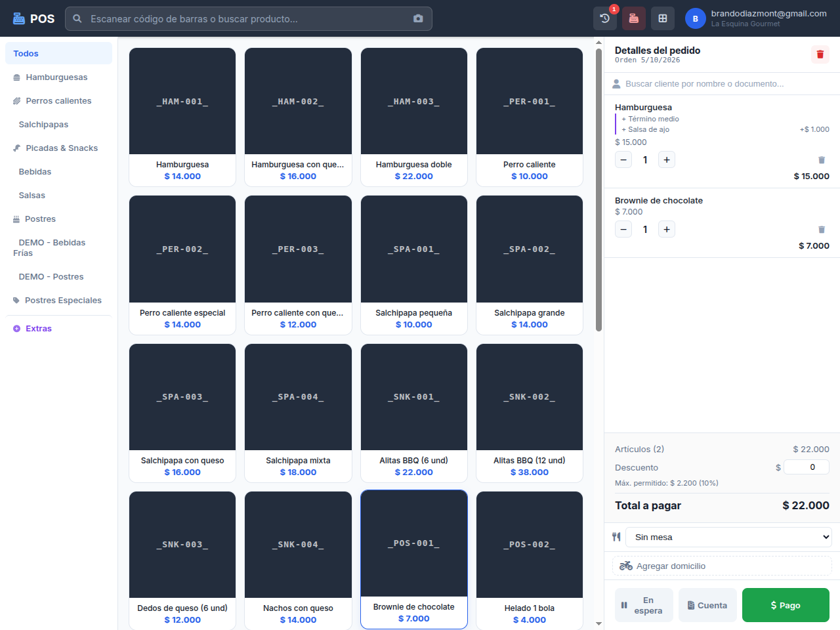Click the blue B user avatar

click(696, 18)
